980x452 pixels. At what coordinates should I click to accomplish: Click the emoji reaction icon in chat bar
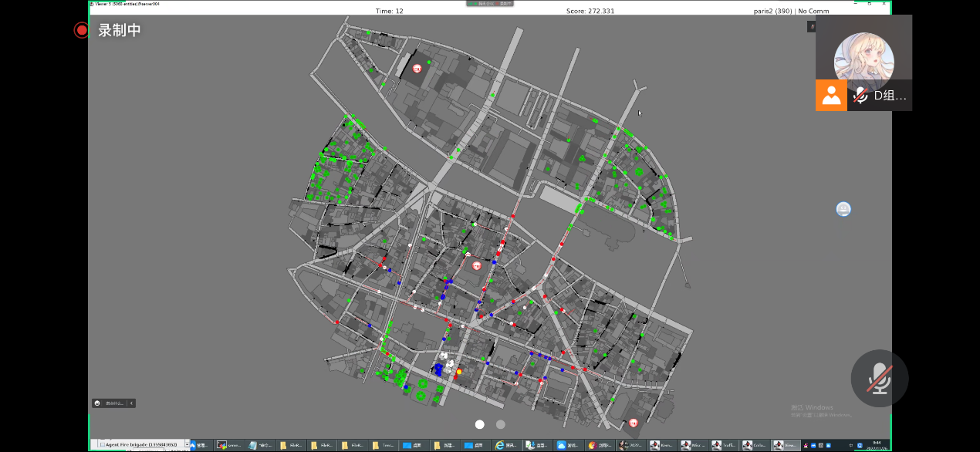tap(97, 403)
